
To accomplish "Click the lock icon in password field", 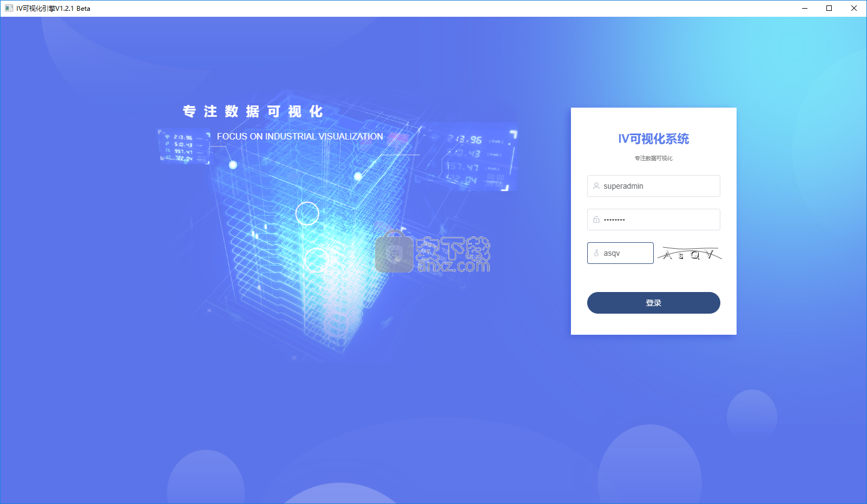I will (596, 220).
